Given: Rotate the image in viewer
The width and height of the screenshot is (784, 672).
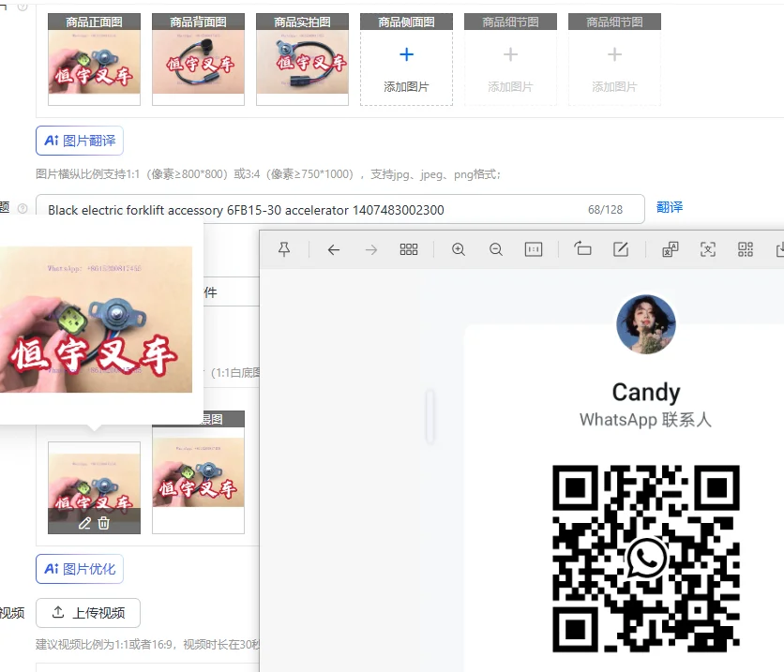Looking at the screenshot, I should point(582,248).
